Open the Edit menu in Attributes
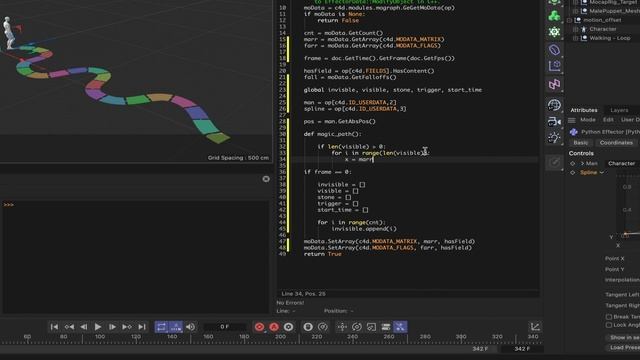 click(608, 120)
